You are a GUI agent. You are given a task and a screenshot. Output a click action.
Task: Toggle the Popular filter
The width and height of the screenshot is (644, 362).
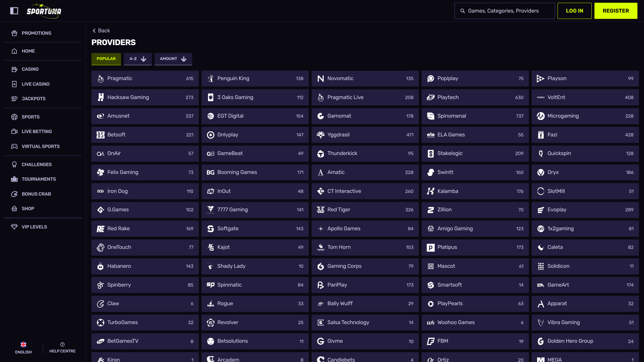pyautogui.click(x=106, y=59)
